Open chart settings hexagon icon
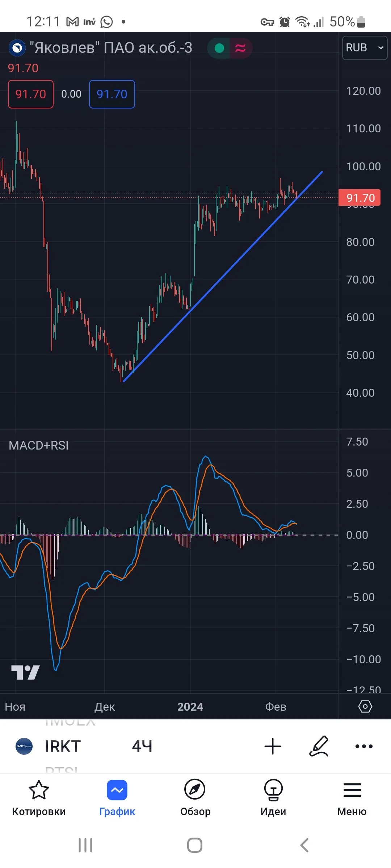 click(365, 706)
